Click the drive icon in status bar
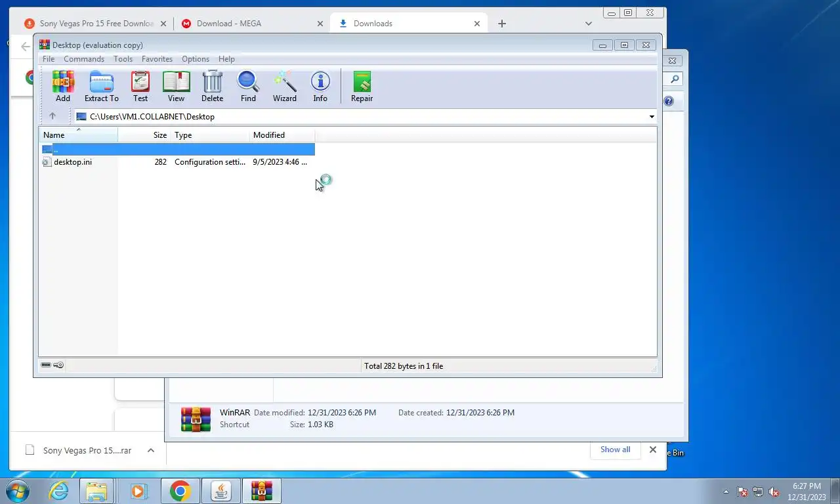The height and width of the screenshot is (504, 840). tap(46, 366)
